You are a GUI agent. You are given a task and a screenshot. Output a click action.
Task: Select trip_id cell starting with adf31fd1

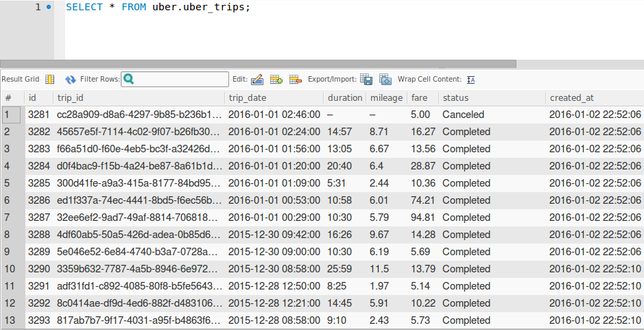(139, 286)
